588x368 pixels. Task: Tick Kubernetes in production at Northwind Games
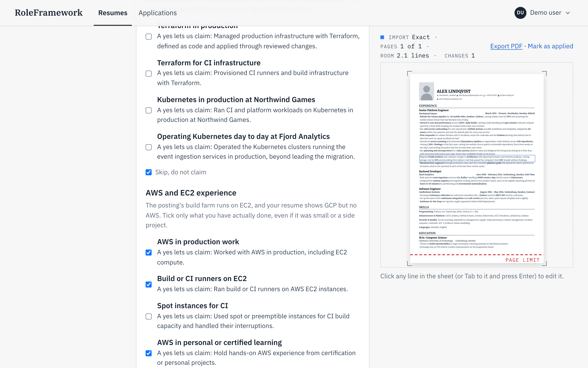click(149, 110)
